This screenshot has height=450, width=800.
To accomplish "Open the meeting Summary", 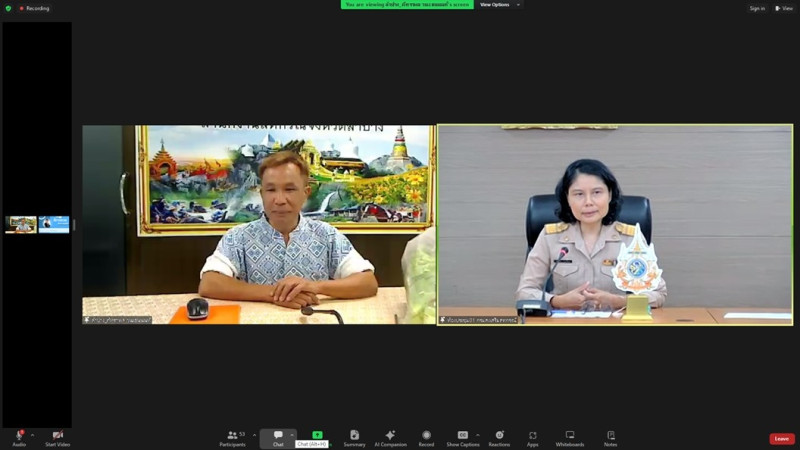I will coord(354,437).
